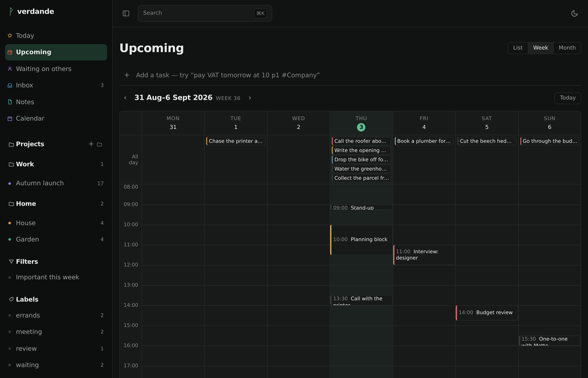Toggle the sidebar panel icon
This screenshot has width=588, height=378.
point(126,13)
